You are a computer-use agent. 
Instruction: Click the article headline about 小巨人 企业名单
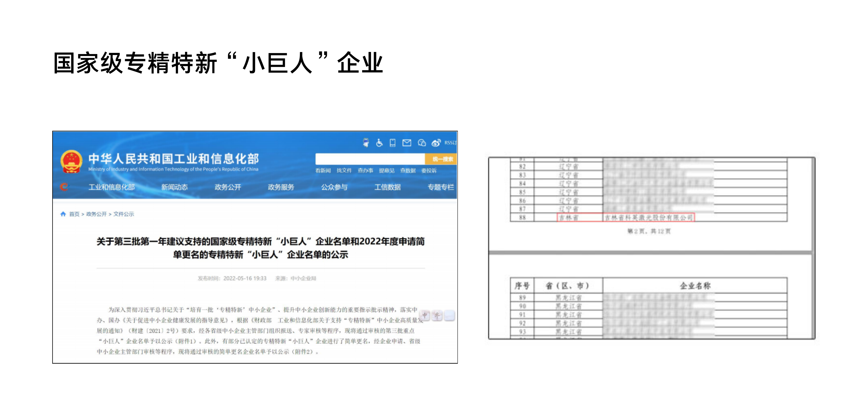(x=260, y=248)
